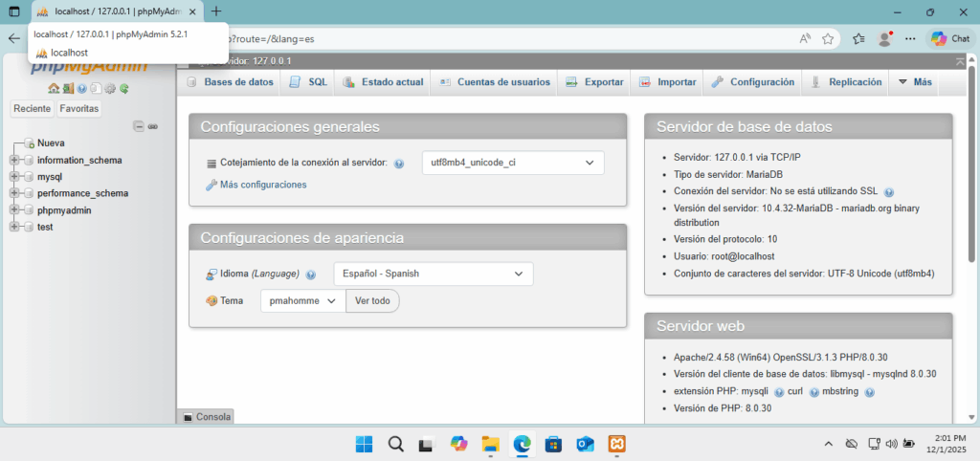This screenshot has width=980, height=461.
Task: Open the Más tab dropdown
Action: click(x=914, y=82)
